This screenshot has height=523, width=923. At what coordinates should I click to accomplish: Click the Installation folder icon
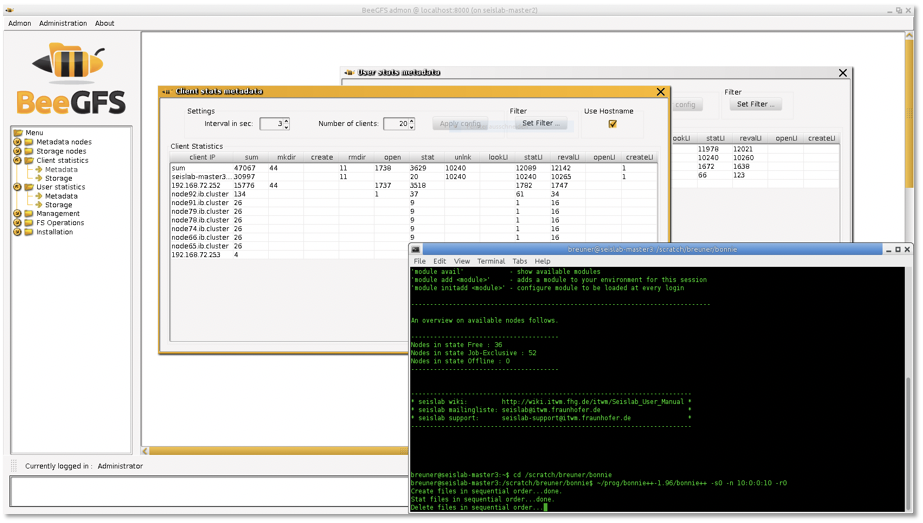coord(28,232)
